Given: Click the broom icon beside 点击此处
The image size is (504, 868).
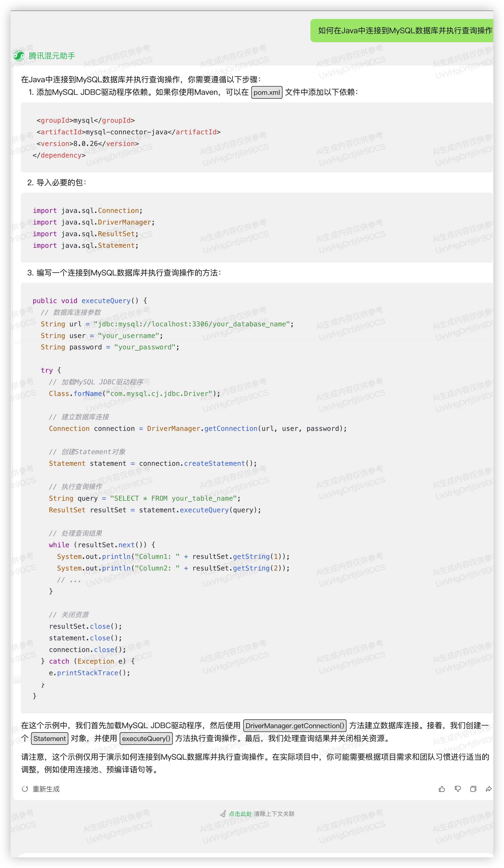Looking at the screenshot, I should point(223,814).
